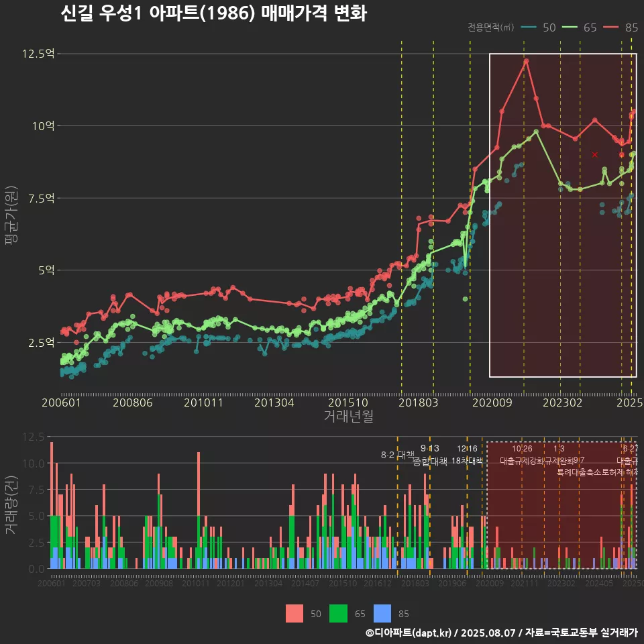
Task: Click the teal 50 line legend entry
Action: [x=538, y=28]
